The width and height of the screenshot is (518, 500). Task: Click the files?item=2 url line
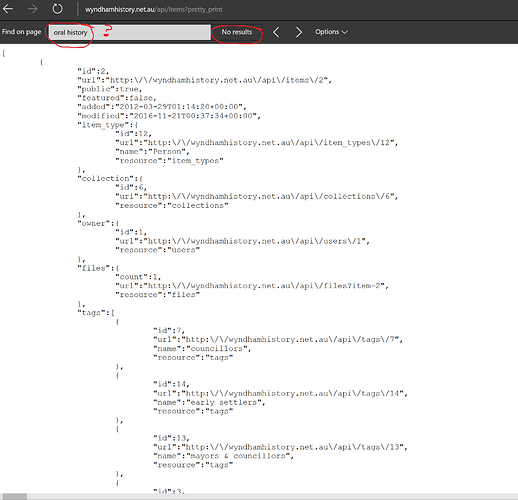coord(252,286)
